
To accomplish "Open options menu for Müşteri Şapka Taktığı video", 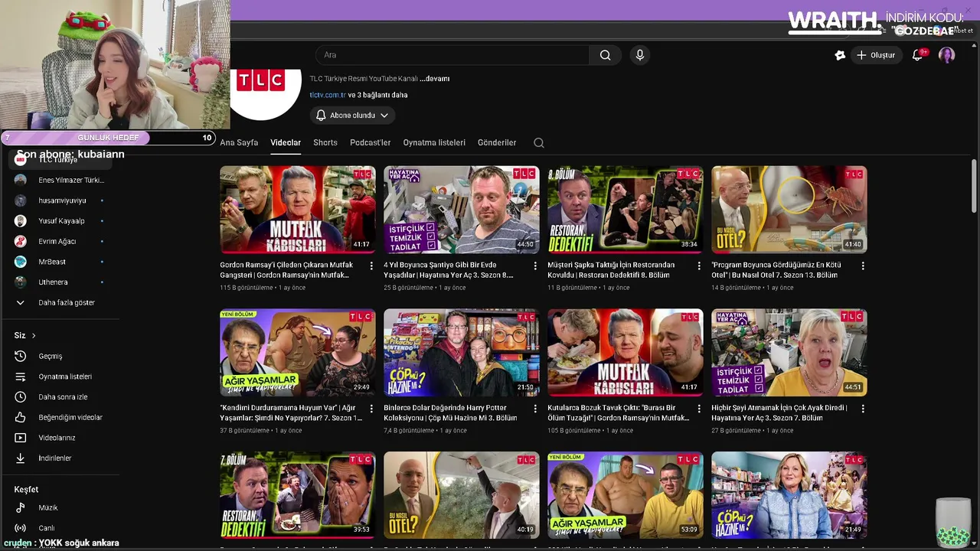I will [699, 266].
